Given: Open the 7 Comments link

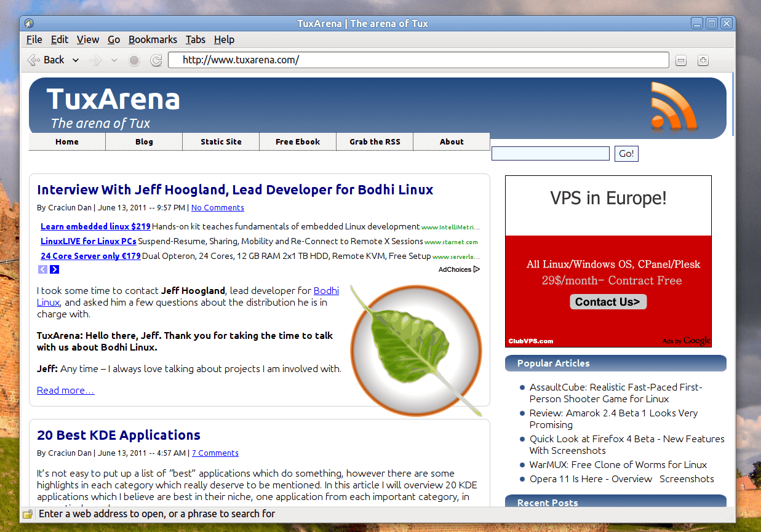Looking at the screenshot, I should [215, 453].
